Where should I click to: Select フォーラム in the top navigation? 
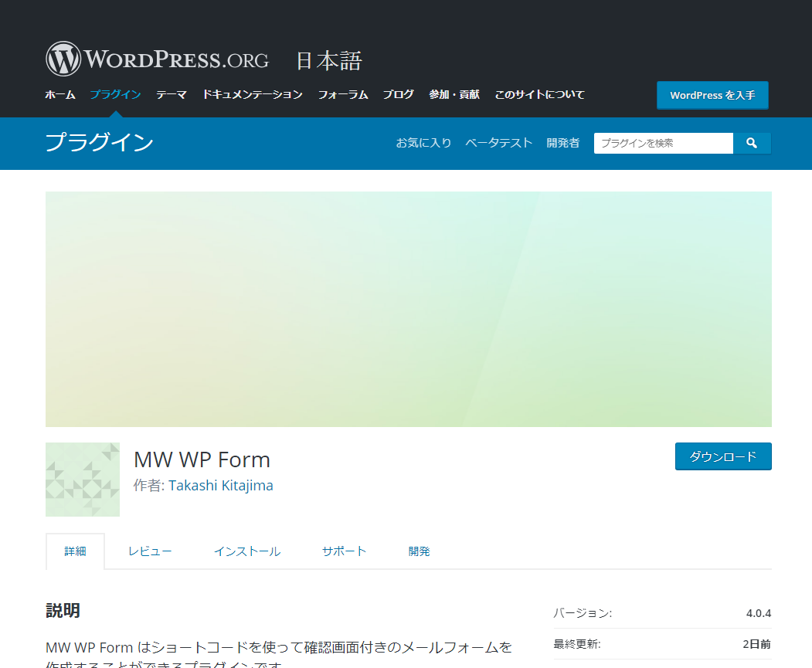tap(343, 95)
